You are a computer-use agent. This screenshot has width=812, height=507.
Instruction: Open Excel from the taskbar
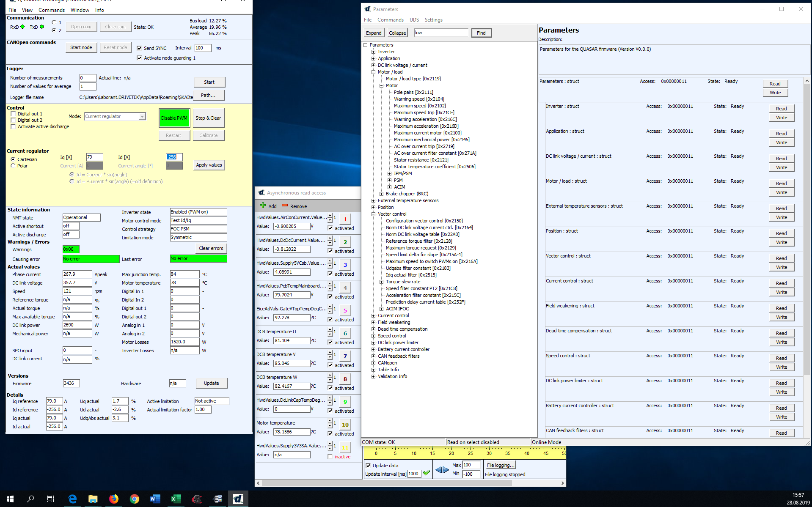pos(176,499)
